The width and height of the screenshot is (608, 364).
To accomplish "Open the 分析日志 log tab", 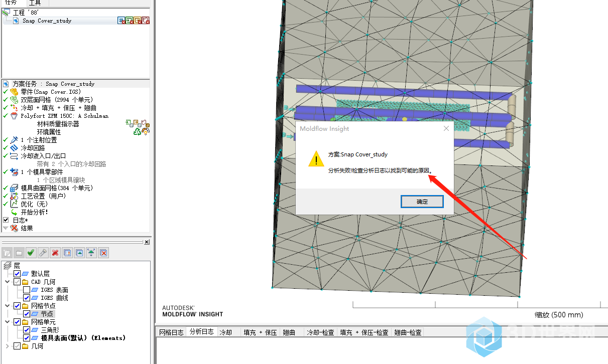I will pos(201,332).
